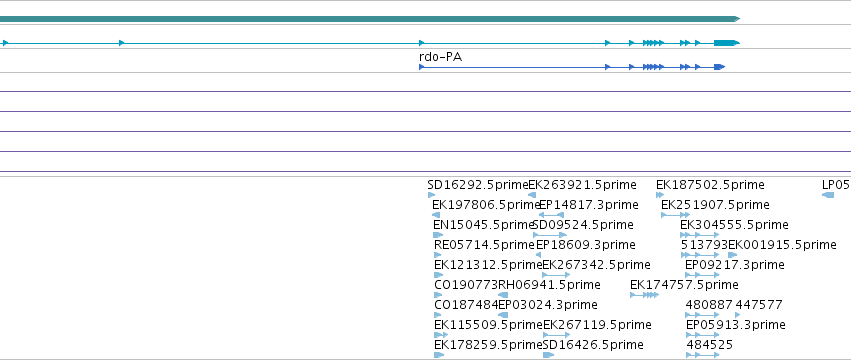Click the 447577 feature label

(x=759, y=305)
